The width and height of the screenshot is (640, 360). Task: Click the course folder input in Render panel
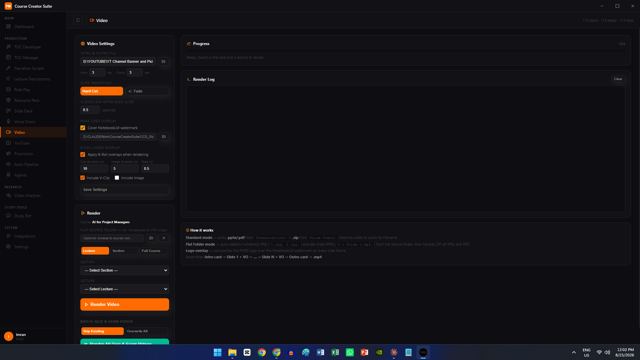[112, 238]
